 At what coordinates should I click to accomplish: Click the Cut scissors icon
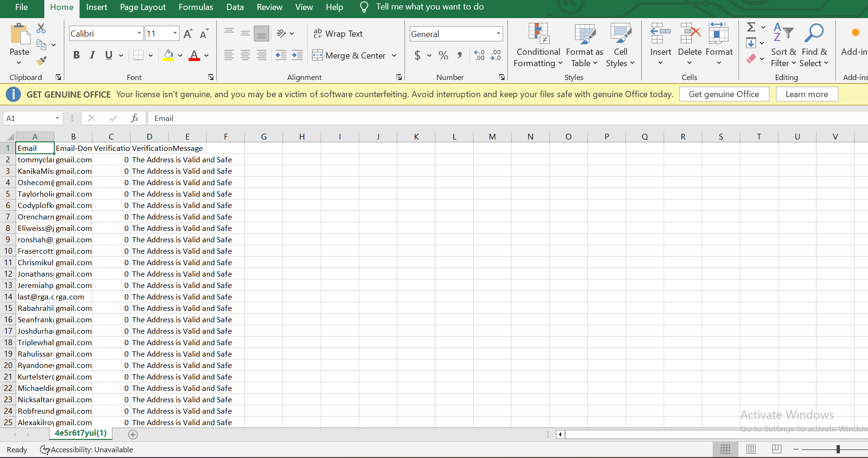click(x=41, y=29)
